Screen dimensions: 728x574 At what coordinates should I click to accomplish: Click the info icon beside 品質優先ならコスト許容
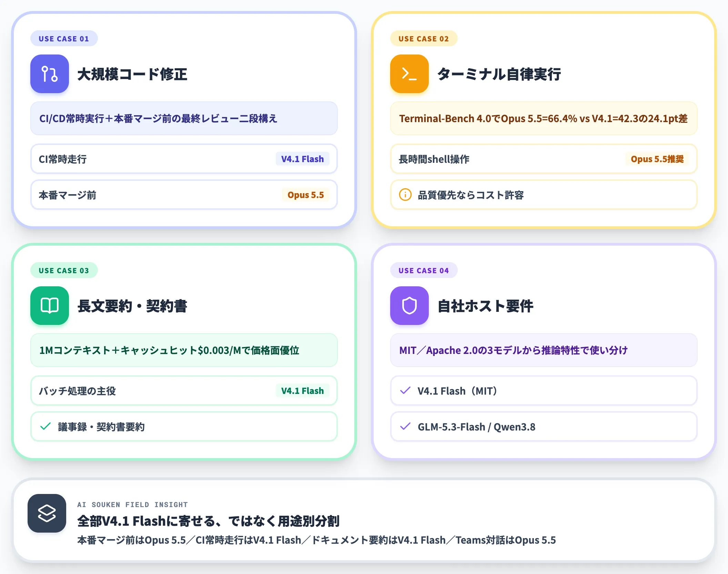[x=405, y=195]
